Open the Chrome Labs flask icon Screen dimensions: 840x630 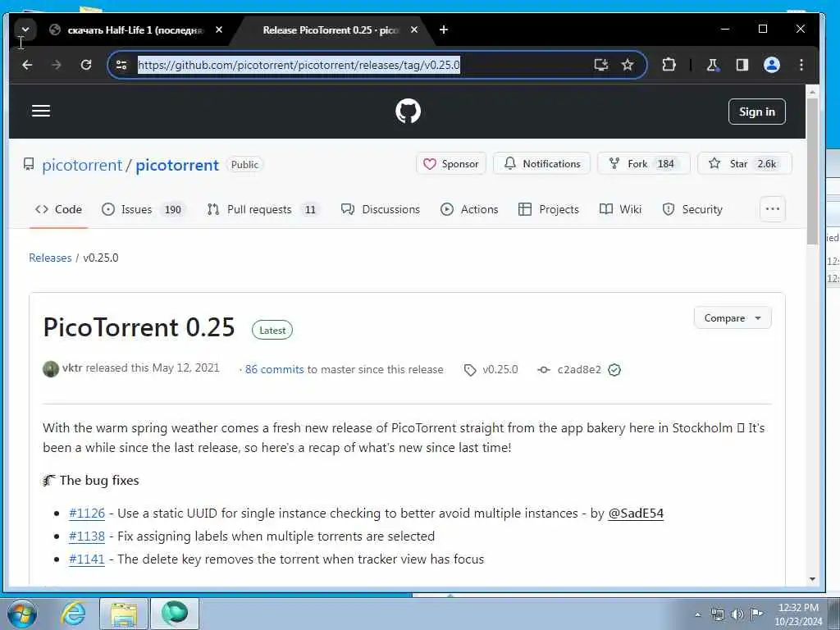(x=713, y=65)
